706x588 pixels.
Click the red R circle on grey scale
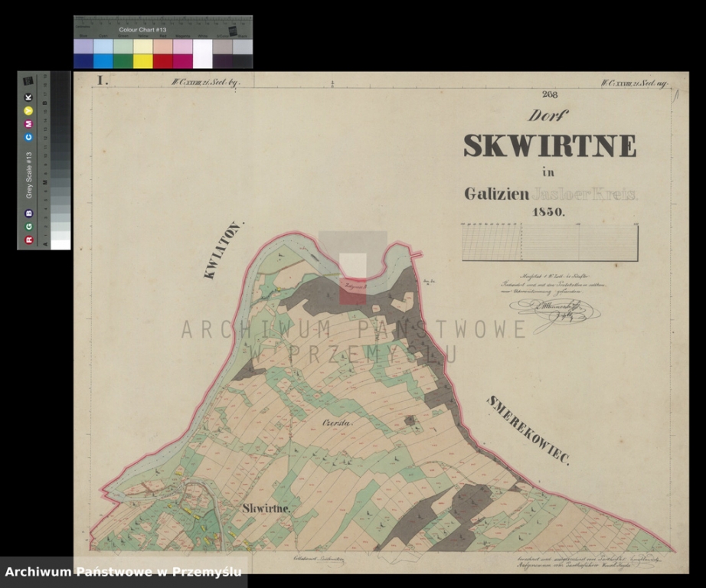click(x=29, y=240)
